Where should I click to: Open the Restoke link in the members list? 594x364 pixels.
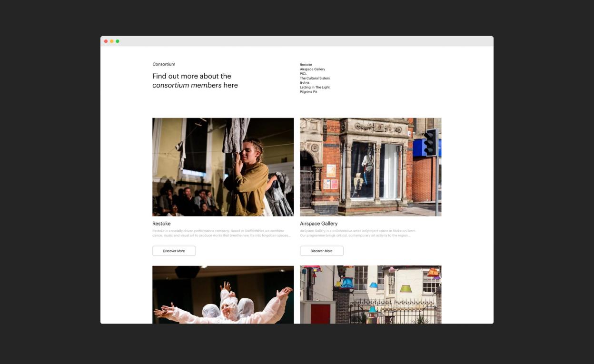tap(306, 65)
